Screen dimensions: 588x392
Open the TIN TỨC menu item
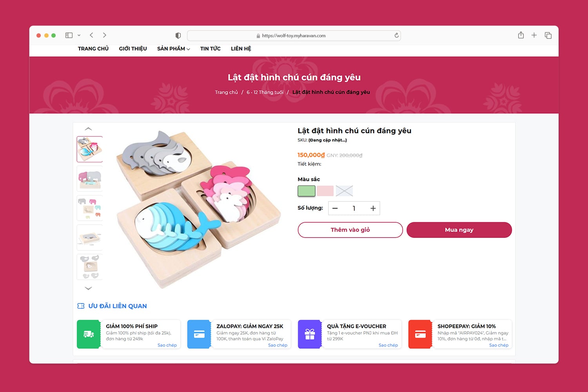point(210,49)
